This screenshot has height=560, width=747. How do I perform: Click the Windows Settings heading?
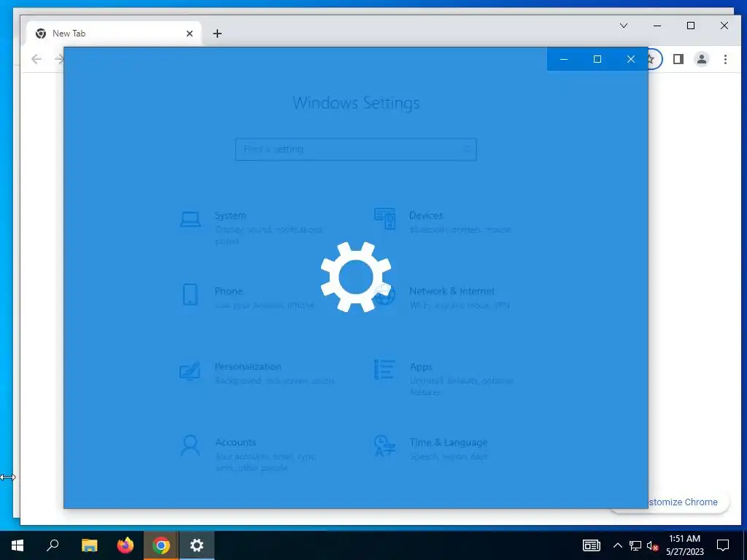pos(356,103)
